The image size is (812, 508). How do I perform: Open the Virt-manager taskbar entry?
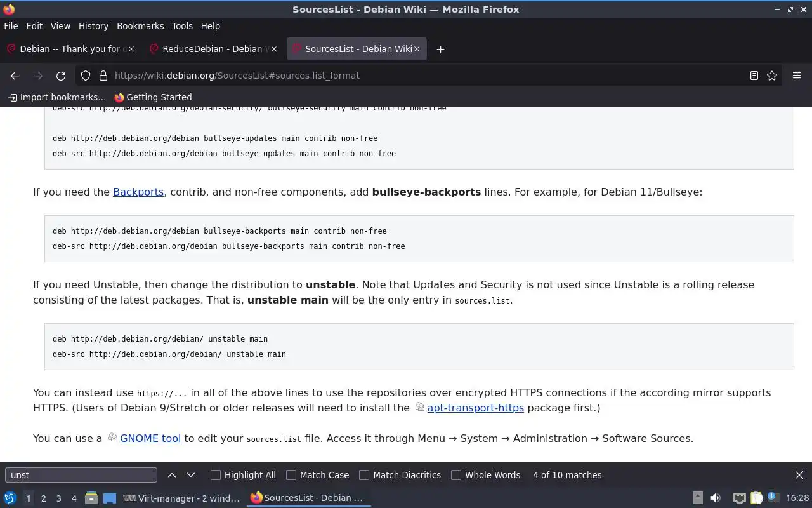(x=182, y=498)
